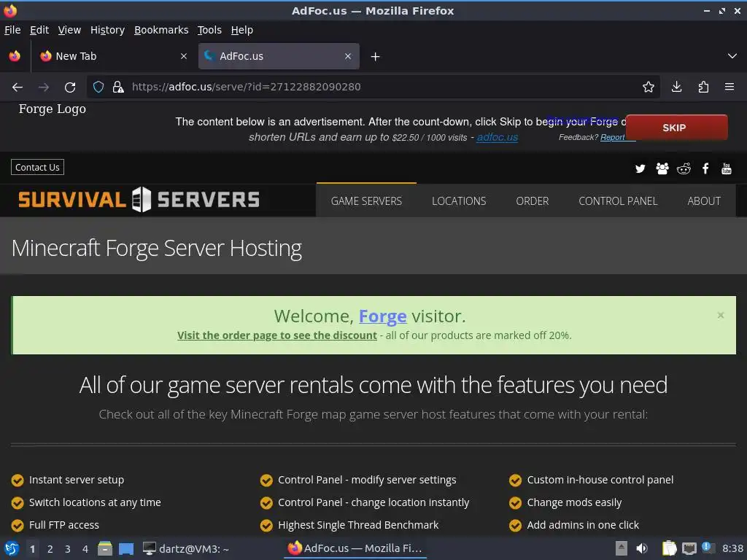Follow the Forge link in welcome banner
Viewport: 747px width, 560px height.
[382, 316]
